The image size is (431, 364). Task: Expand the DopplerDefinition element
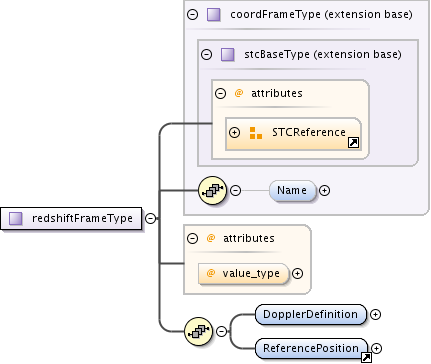coord(376,315)
